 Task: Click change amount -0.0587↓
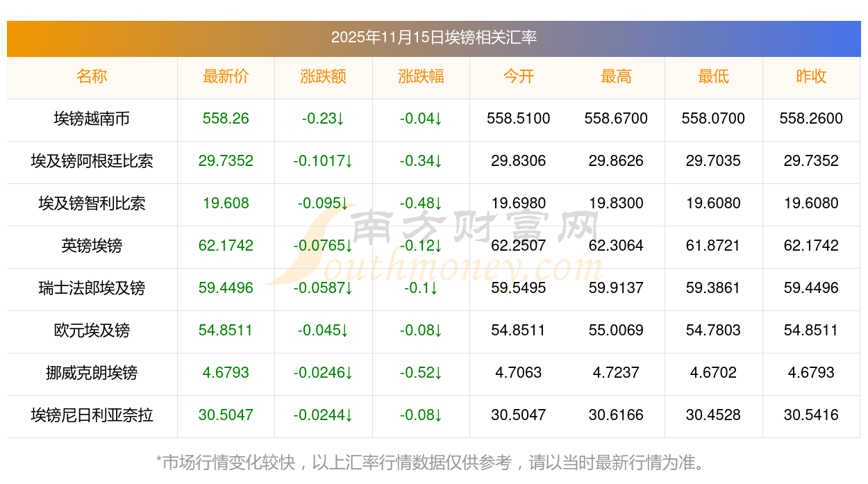[x=324, y=288]
